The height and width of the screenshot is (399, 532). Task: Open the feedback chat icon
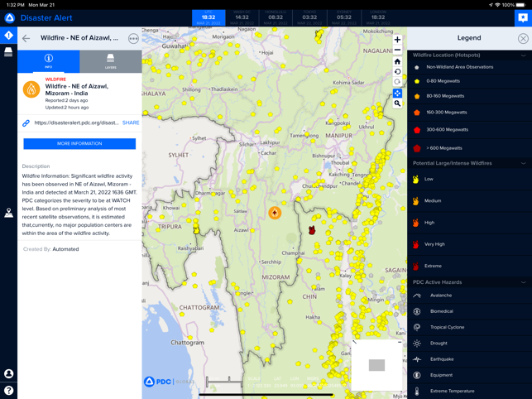523,17
